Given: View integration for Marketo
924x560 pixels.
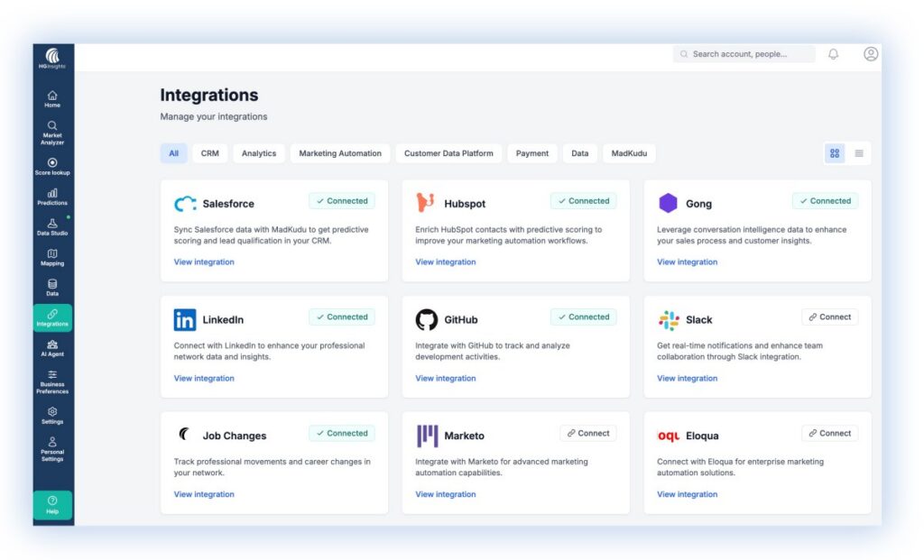Looking at the screenshot, I should [446, 494].
